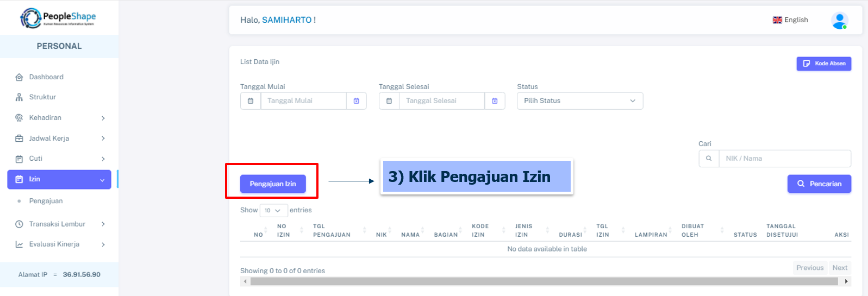This screenshot has height=296, width=868.
Task: Click the Dashboard home icon
Action: (19, 77)
